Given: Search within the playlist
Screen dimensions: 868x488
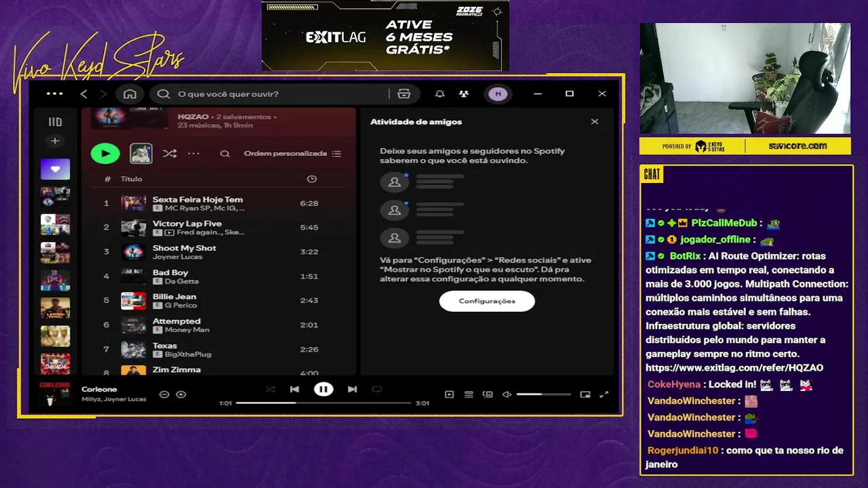Looking at the screenshot, I should tap(224, 154).
